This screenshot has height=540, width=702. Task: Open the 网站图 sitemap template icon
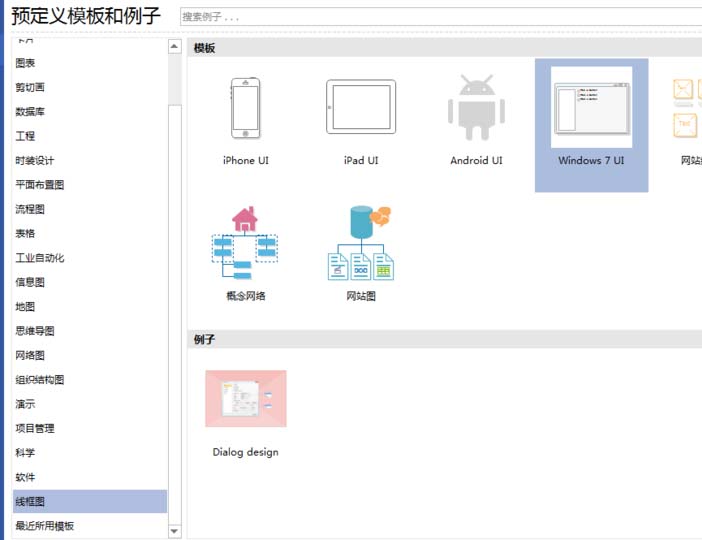361,243
